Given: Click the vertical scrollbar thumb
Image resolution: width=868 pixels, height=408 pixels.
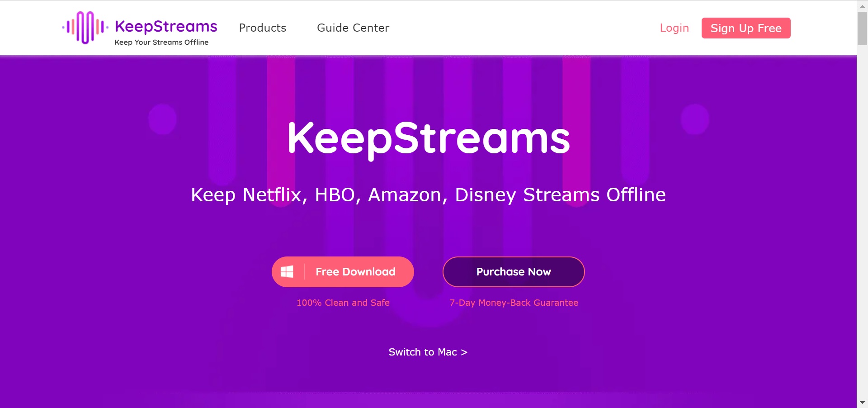Looking at the screenshot, I should [862, 28].
